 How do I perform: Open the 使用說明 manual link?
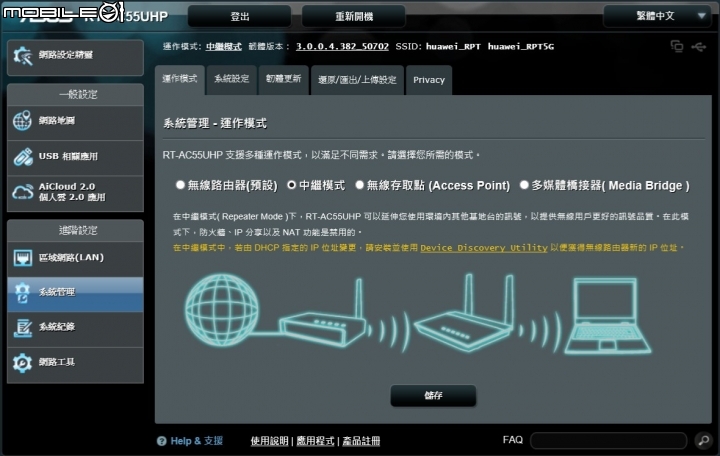[270, 441]
